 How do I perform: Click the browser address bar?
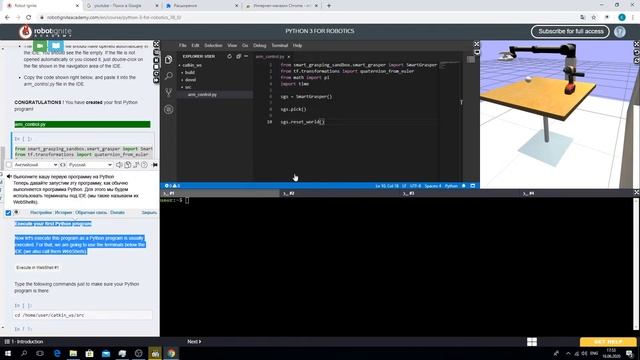coord(306,18)
